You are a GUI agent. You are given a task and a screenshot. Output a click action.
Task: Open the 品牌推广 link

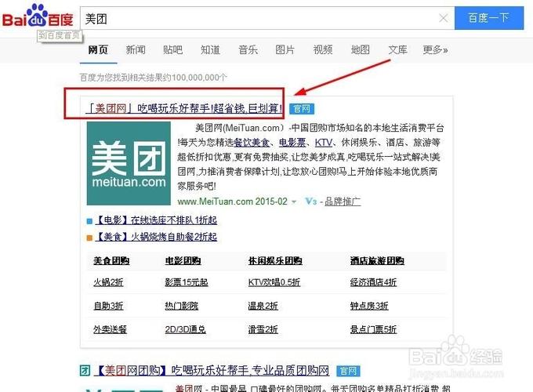coord(343,201)
